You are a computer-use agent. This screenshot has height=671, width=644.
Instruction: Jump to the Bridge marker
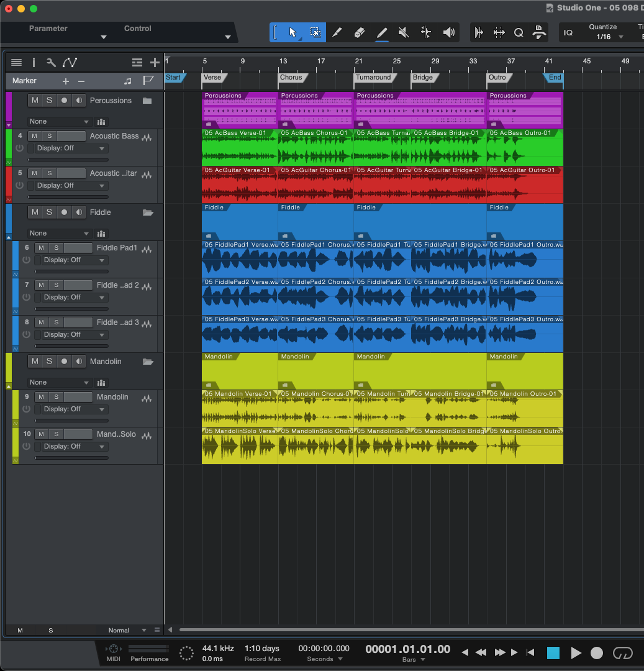coord(424,78)
